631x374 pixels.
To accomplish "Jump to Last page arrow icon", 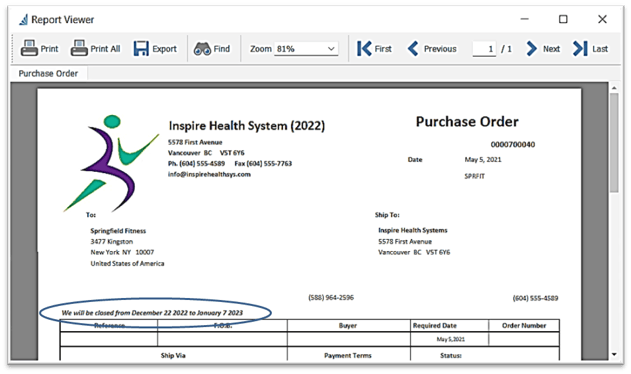I will [x=580, y=49].
